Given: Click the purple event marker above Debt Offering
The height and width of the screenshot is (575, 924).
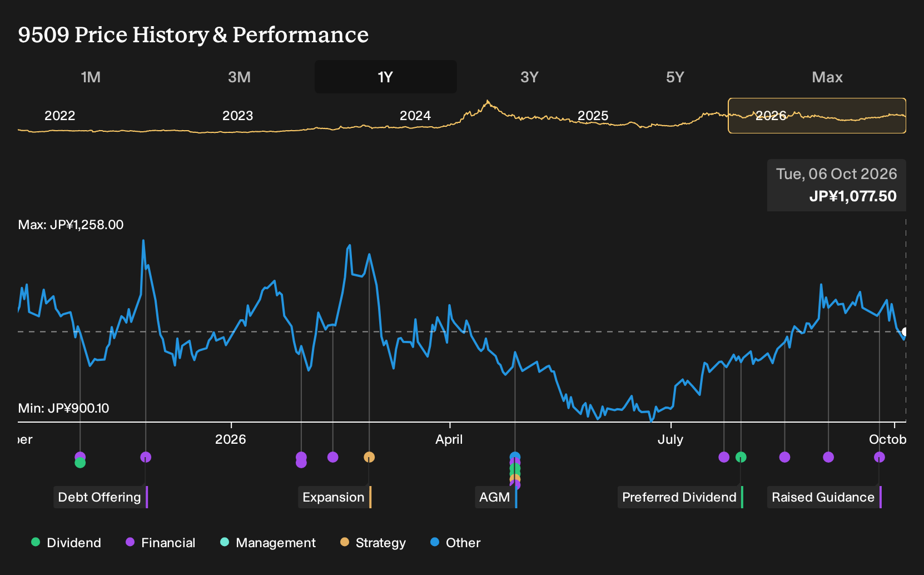Looking at the screenshot, I should [146, 457].
